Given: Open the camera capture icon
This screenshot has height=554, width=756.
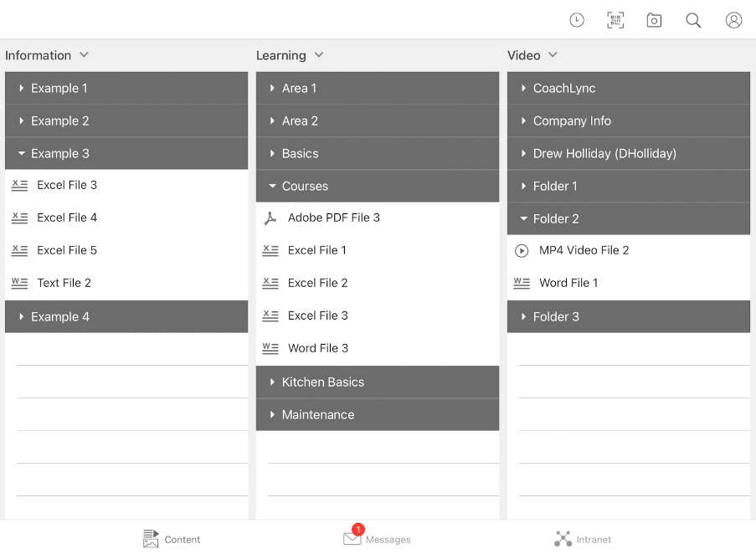Looking at the screenshot, I should (x=654, y=20).
